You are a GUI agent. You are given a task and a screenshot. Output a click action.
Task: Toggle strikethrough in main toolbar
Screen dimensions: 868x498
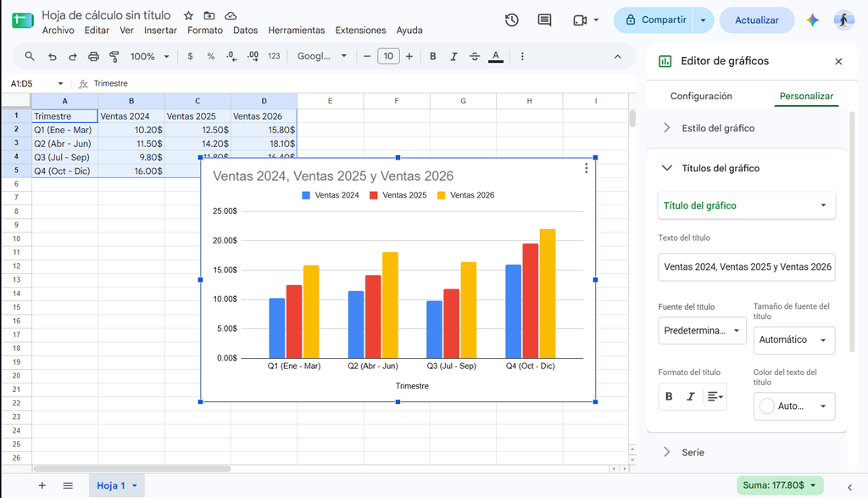coord(475,57)
